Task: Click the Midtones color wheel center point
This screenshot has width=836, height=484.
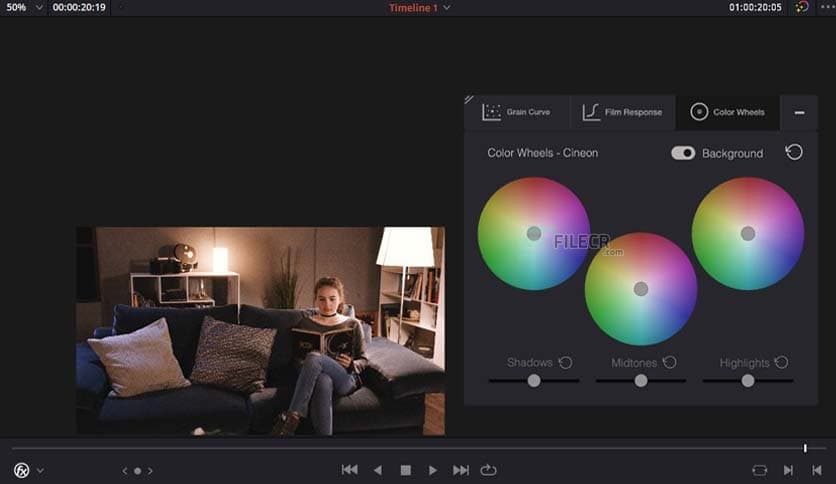Action: click(x=641, y=289)
